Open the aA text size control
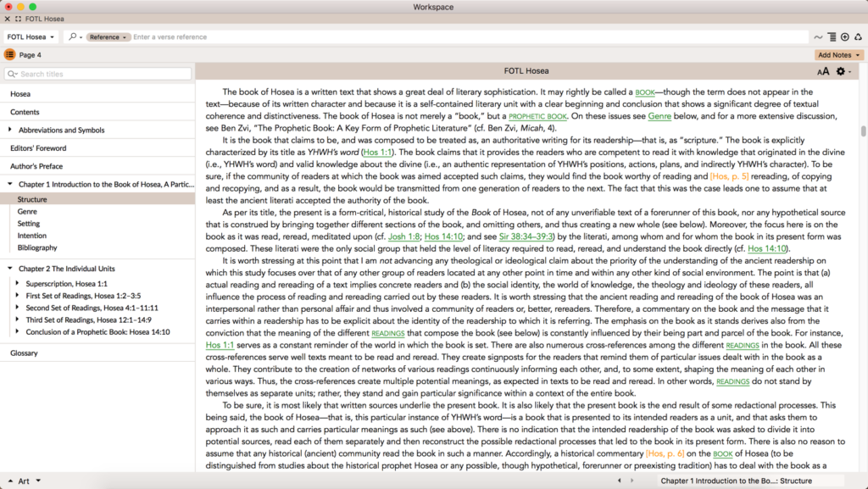868x489 pixels. [x=823, y=71]
